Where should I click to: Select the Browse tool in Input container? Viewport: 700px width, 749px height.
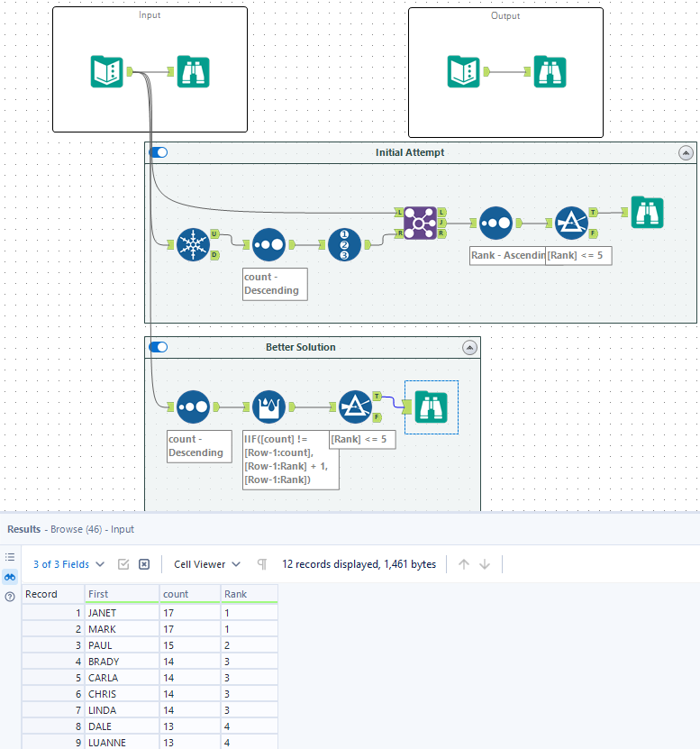coord(194,71)
